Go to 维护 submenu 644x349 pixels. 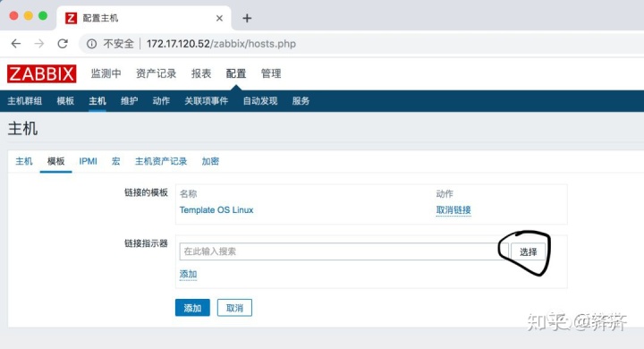pos(129,101)
